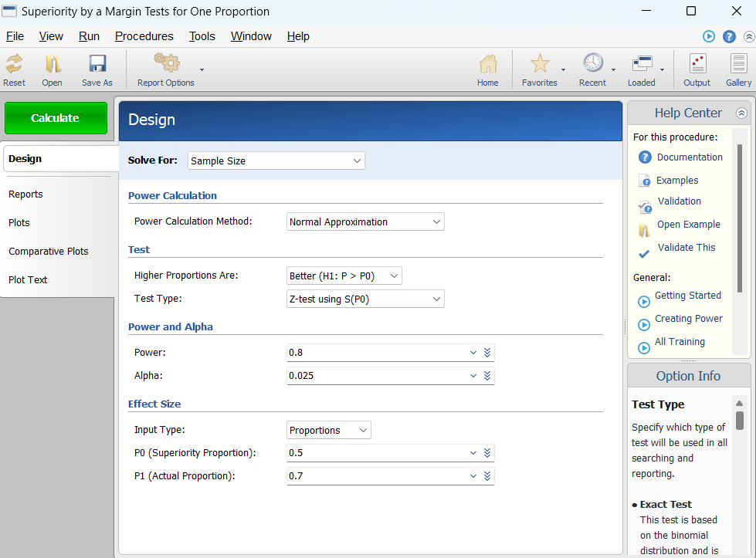756x558 pixels.
Task: Open the Power multi-value entry chevrons
Action: [487, 353]
